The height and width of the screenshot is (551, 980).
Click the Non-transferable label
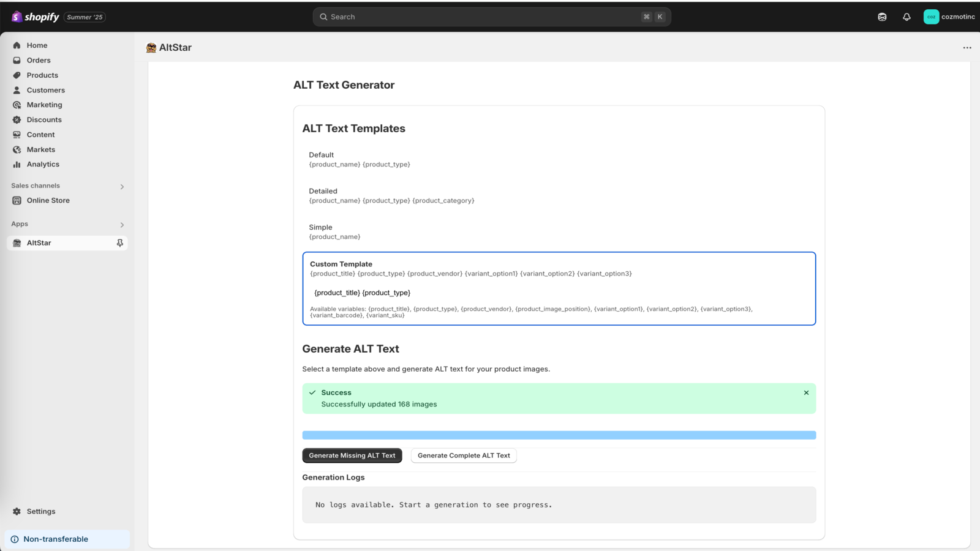pyautogui.click(x=56, y=539)
